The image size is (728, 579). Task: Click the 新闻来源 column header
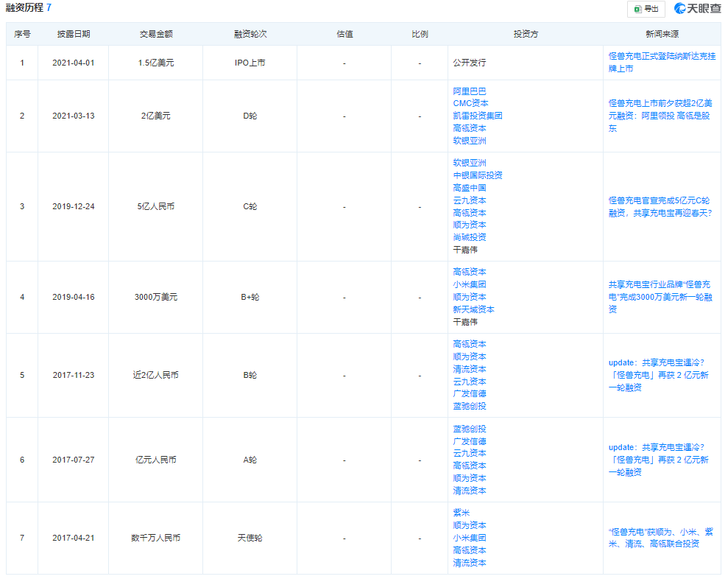point(662,34)
